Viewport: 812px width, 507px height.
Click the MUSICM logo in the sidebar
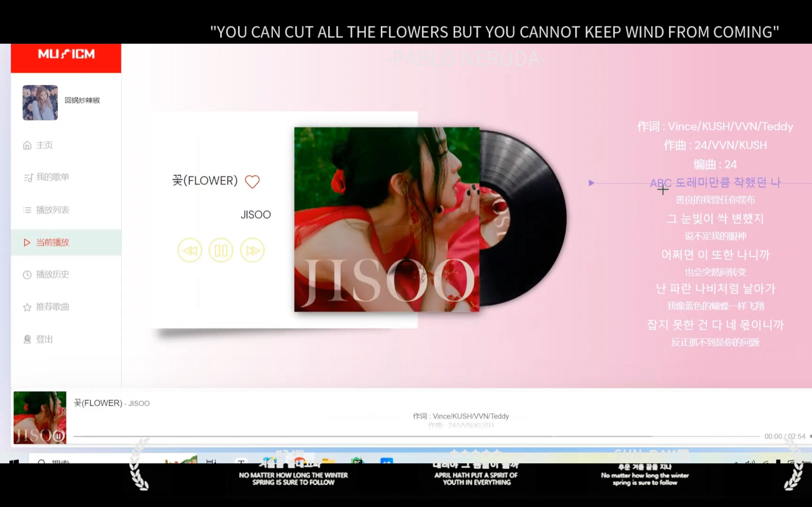click(66, 54)
